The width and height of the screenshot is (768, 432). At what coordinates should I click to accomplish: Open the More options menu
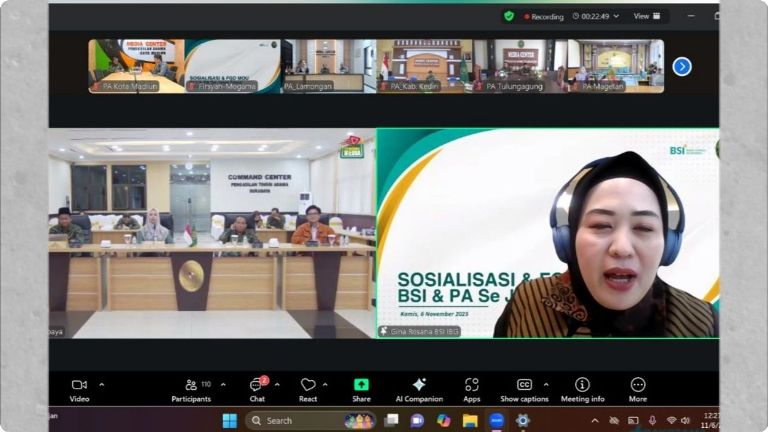(x=637, y=385)
